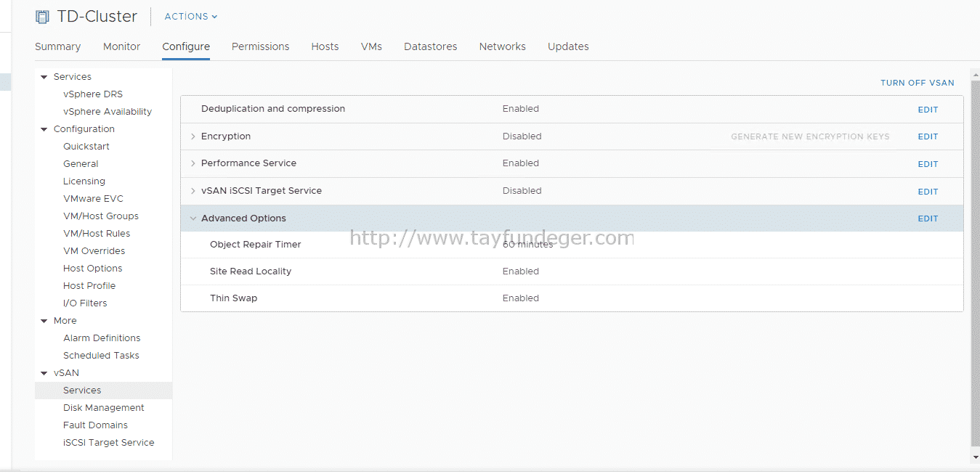Viewport: 980px width, 474px height.
Task: Edit the Encryption settings
Action: [928, 136]
